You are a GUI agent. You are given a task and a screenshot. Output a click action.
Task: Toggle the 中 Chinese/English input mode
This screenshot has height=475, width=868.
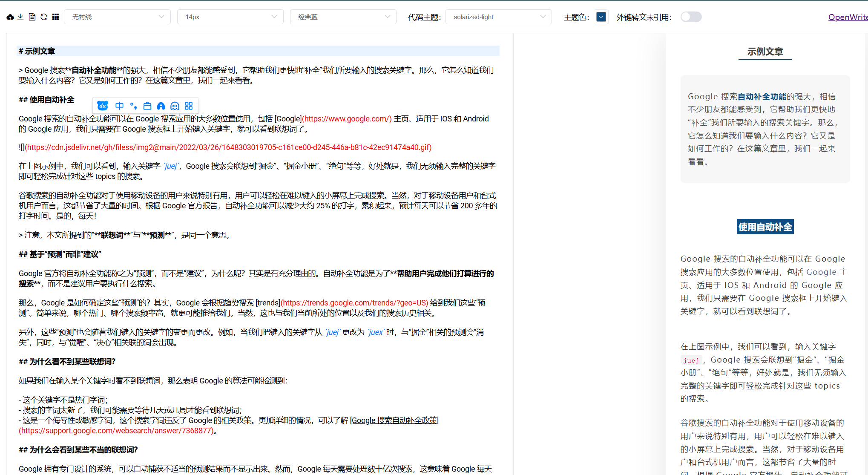point(120,106)
